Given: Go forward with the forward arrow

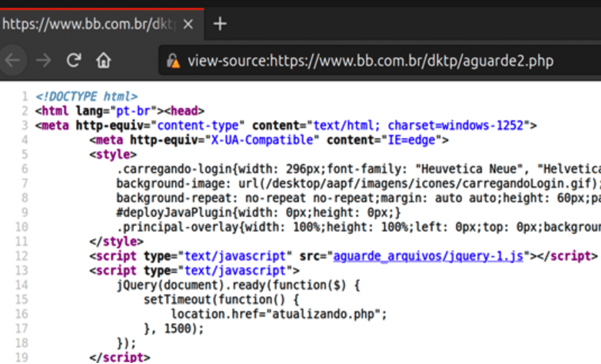Looking at the screenshot, I should (x=43, y=60).
